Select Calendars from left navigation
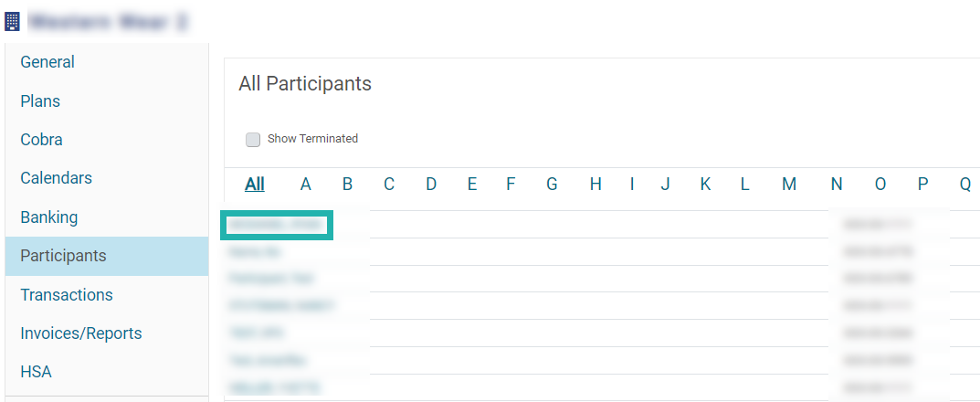The width and height of the screenshot is (980, 402). [x=57, y=178]
